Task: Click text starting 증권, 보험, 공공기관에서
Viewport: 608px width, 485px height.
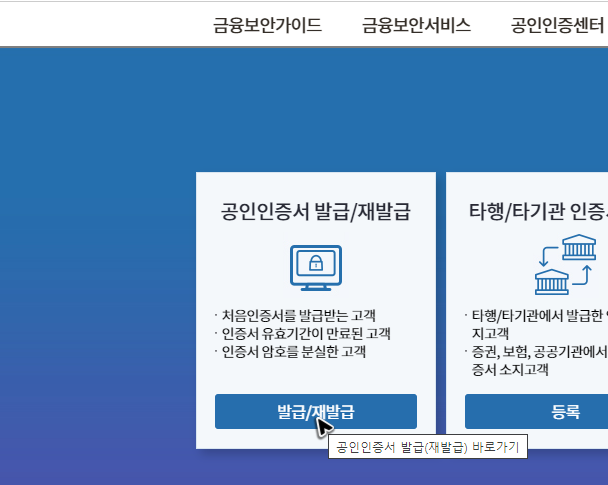Action: coord(540,352)
